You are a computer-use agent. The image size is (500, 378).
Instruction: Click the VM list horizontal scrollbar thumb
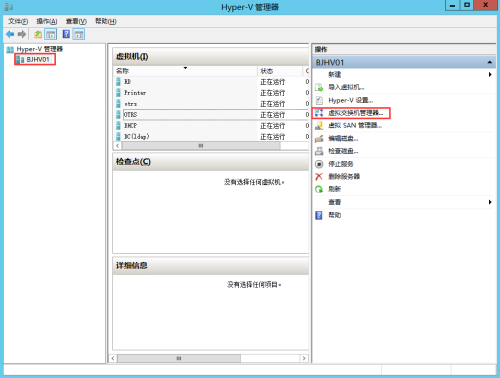tap(201, 146)
